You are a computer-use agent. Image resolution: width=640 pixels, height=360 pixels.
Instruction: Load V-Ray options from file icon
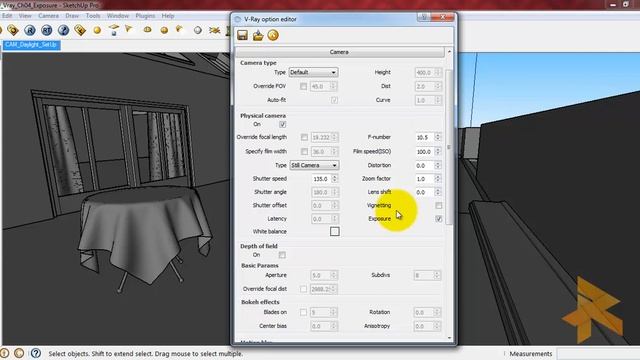pos(258,35)
